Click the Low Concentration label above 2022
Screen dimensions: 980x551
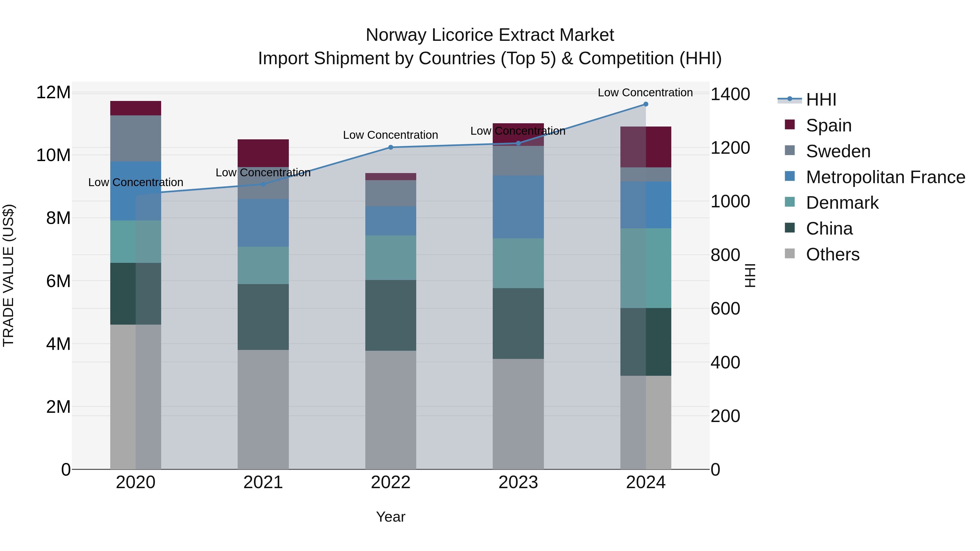click(x=390, y=135)
